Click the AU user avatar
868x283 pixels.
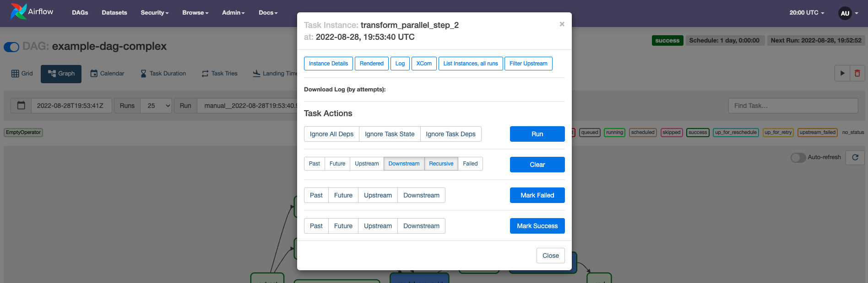coord(845,13)
